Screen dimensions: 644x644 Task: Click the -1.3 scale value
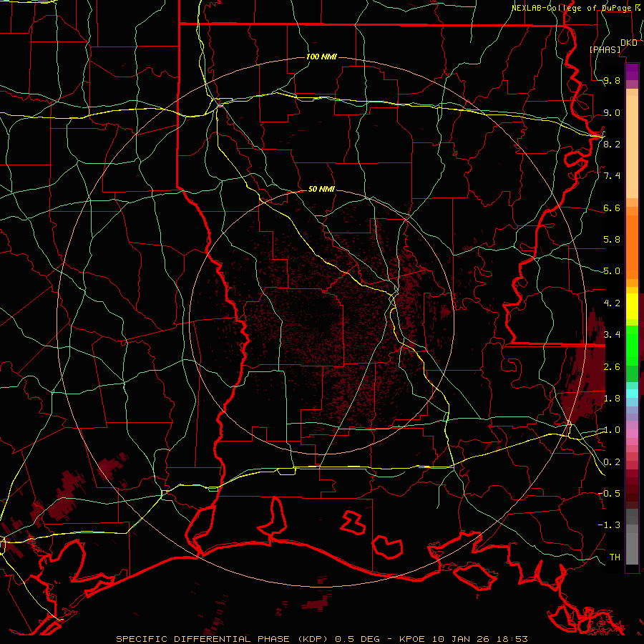pyautogui.click(x=609, y=525)
